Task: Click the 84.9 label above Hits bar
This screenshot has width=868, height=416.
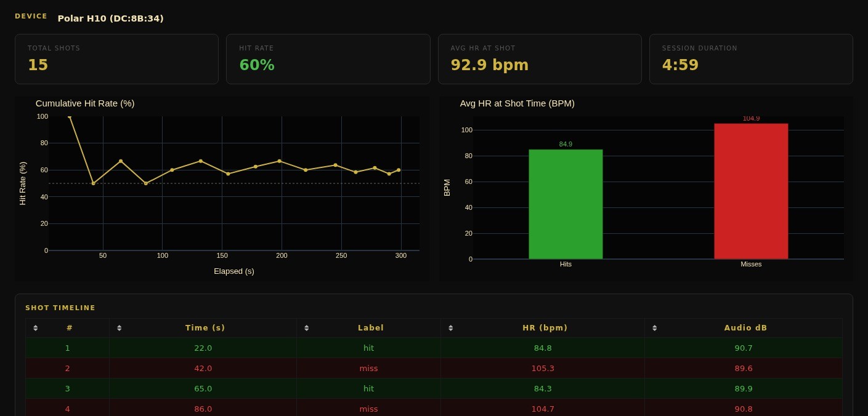Action: pyautogui.click(x=566, y=144)
